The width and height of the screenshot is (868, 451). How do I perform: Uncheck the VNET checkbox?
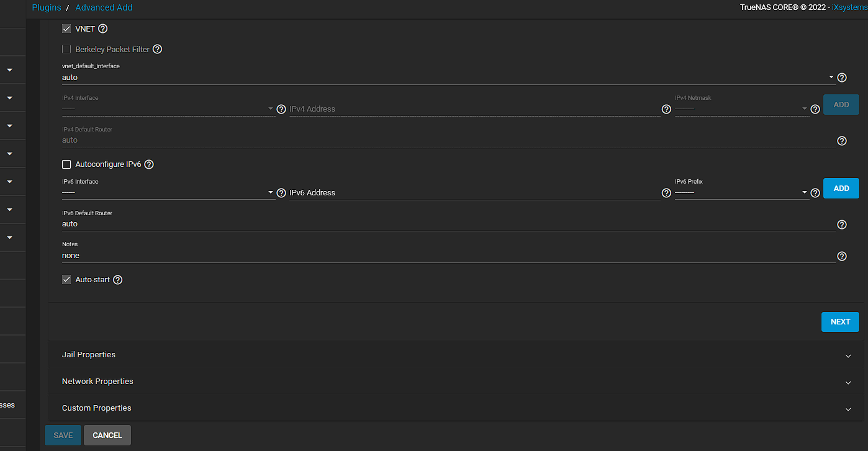click(x=66, y=29)
